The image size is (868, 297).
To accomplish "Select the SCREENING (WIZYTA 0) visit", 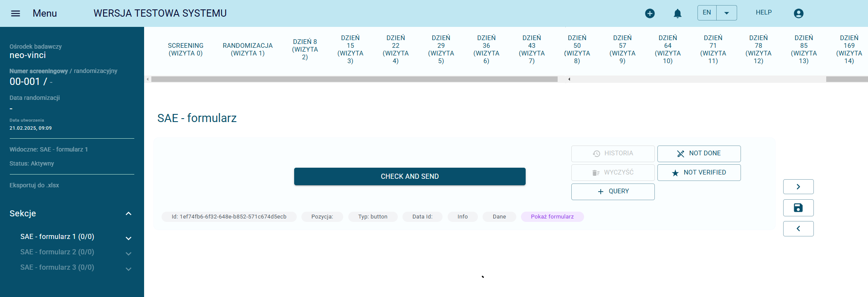I will click(x=185, y=49).
